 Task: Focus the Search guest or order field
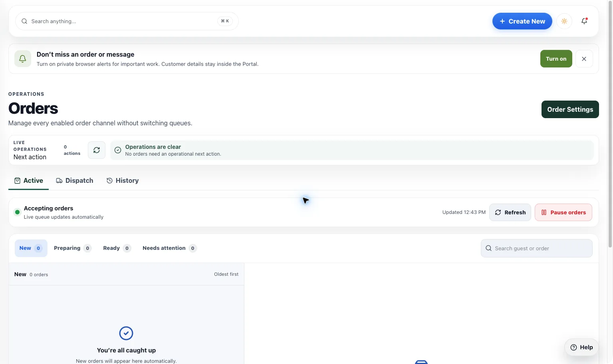tap(536, 248)
